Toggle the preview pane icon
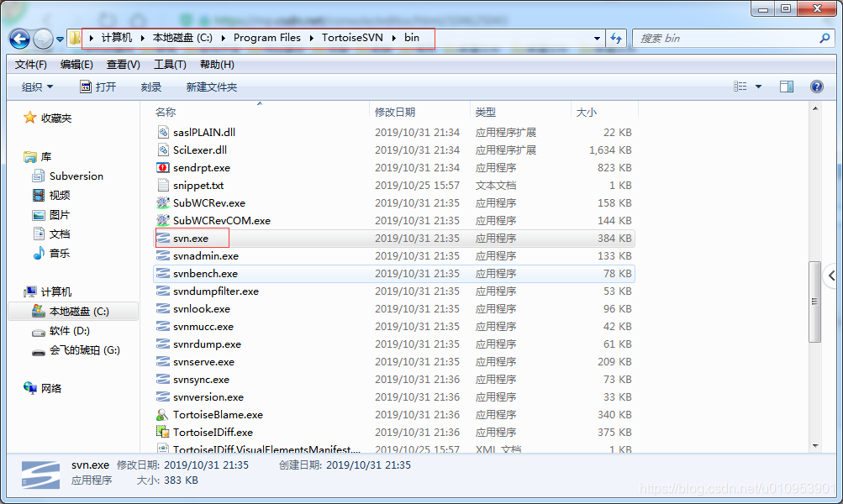This screenshot has height=504, width=843. pos(787,87)
